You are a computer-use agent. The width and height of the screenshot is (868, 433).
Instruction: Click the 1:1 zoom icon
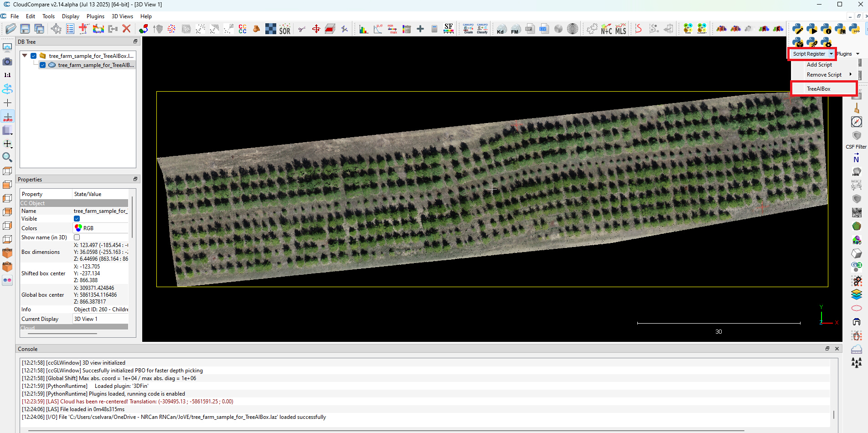tap(7, 75)
